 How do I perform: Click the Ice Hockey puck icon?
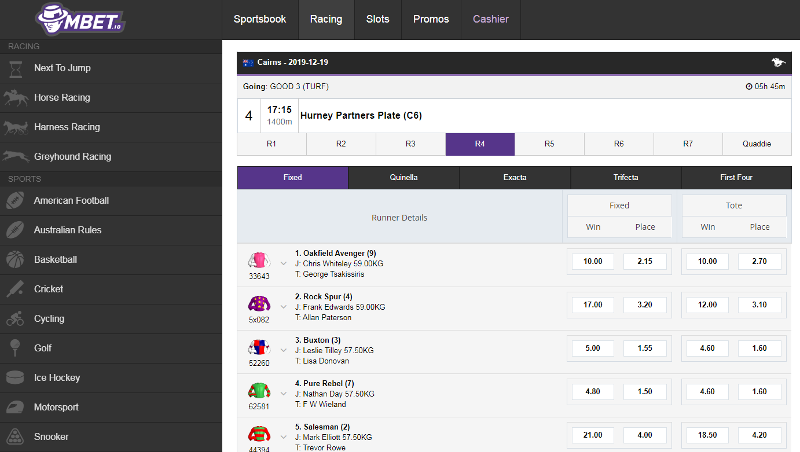[15, 378]
